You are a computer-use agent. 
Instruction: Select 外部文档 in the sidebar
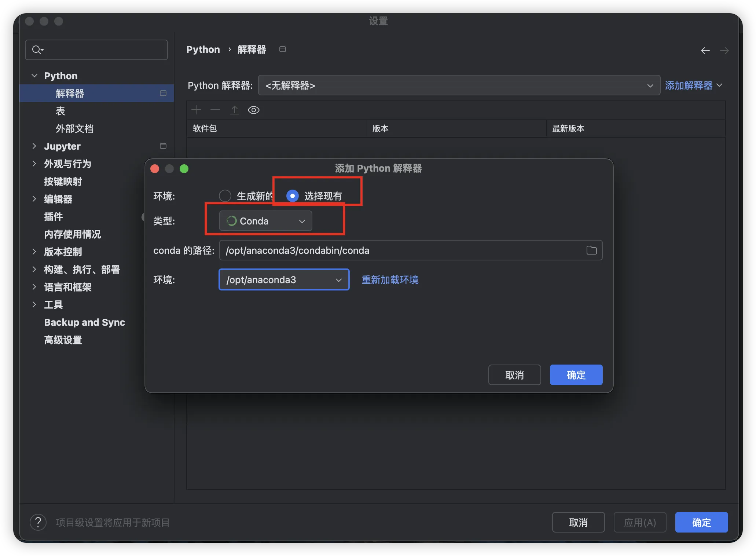[x=74, y=128]
